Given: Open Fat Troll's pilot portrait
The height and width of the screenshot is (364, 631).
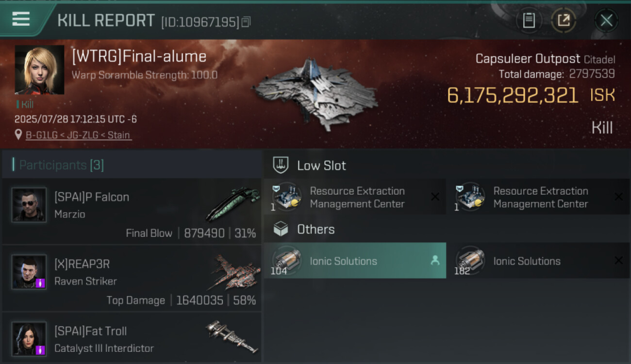Looking at the screenshot, I should coord(29,338).
